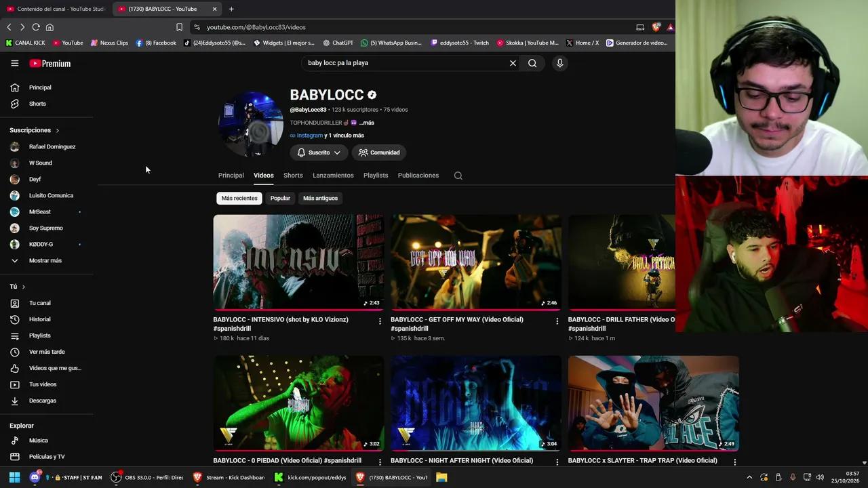
Task: Go back in browser history
Action: pos(9,27)
